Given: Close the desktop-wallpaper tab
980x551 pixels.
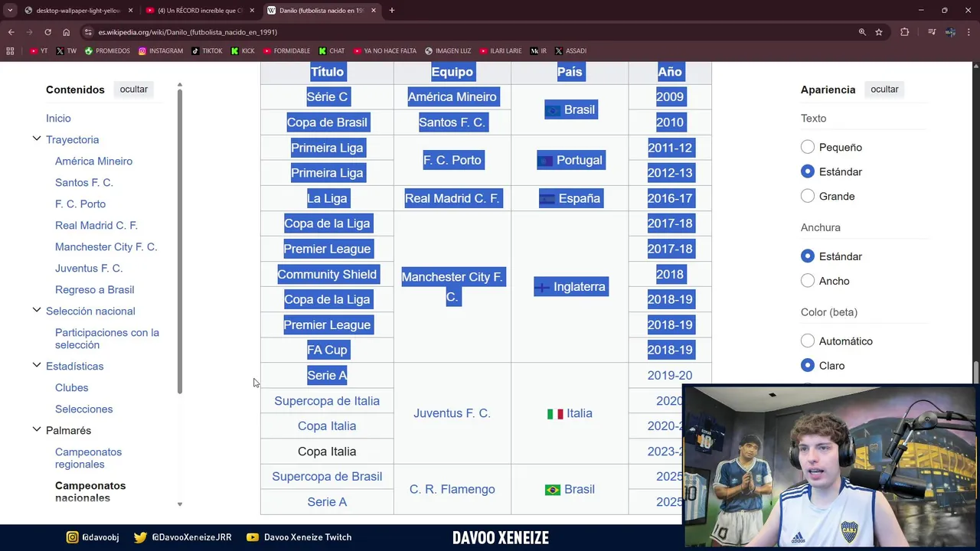Looking at the screenshot, I should (x=130, y=11).
